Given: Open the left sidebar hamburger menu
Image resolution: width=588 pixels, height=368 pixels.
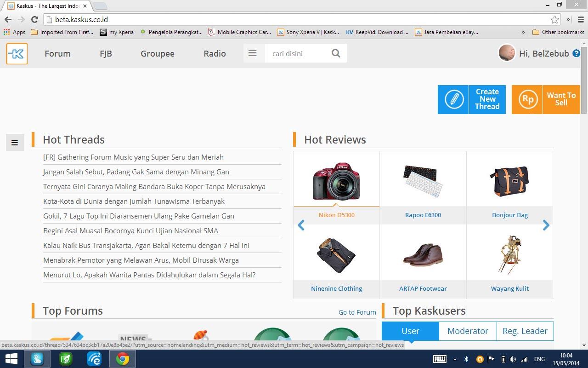Looking at the screenshot, I should pyautogui.click(x=15, y=143).
